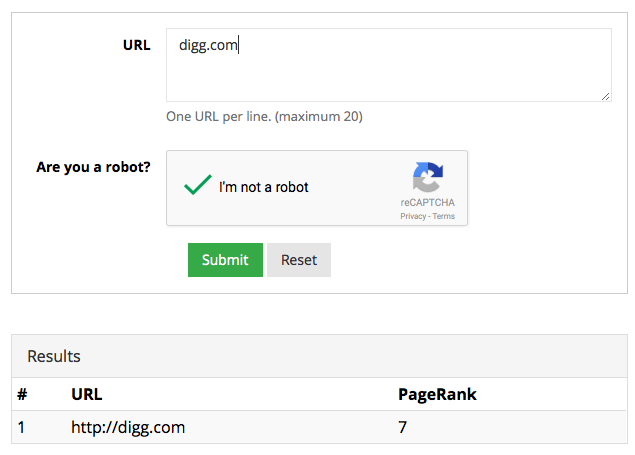The width and height of the screenshot is (635, 455).
Task: Open the reCAPTCHA Privacy link
Action: [413, 216]
